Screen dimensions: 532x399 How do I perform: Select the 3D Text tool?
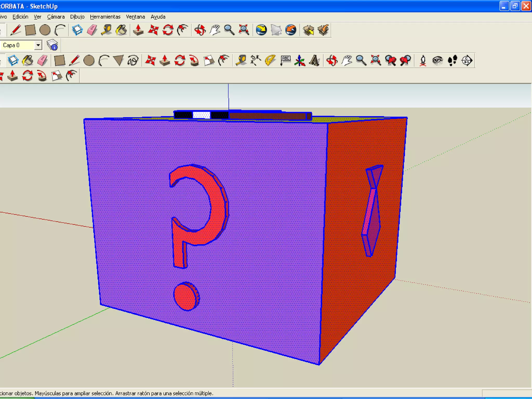315,61
